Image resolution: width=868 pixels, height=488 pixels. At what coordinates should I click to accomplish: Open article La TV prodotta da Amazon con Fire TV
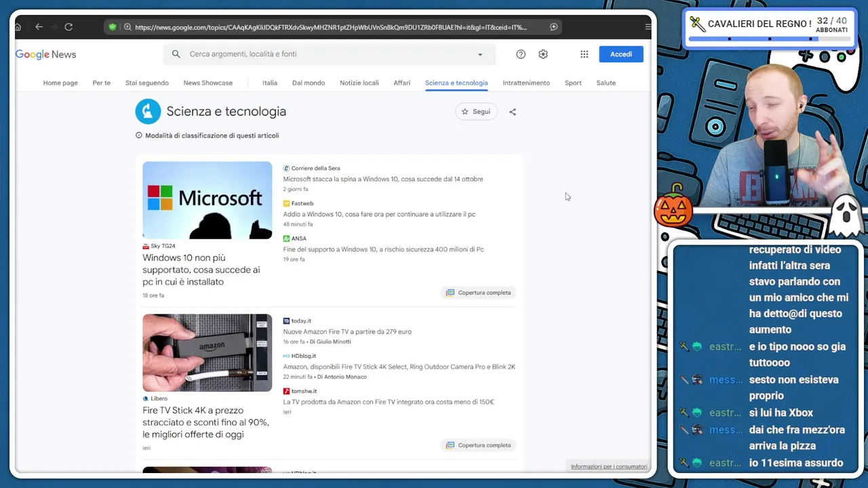pos(389,402)
